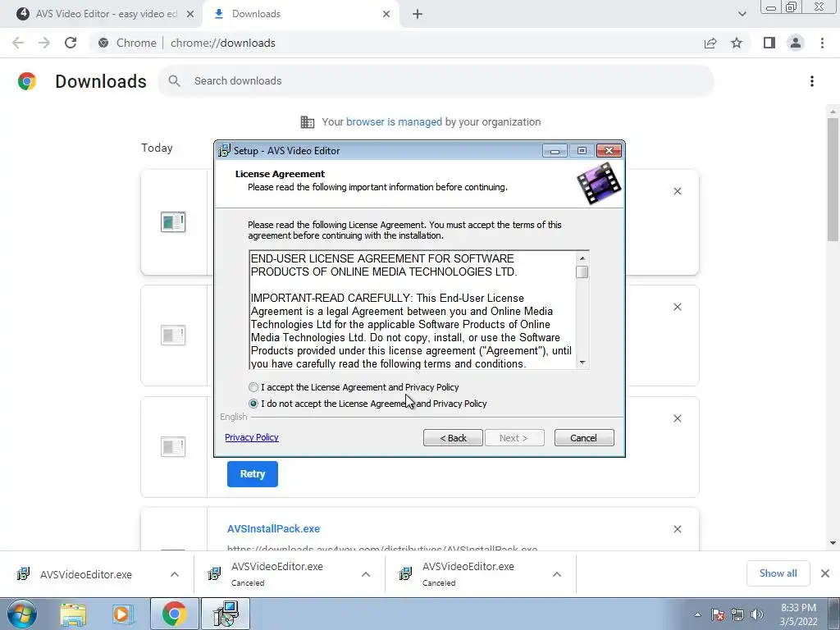The height and width of the screenshot is (630, 840).
Task: Click the Search downloads field
Action: 436,81
